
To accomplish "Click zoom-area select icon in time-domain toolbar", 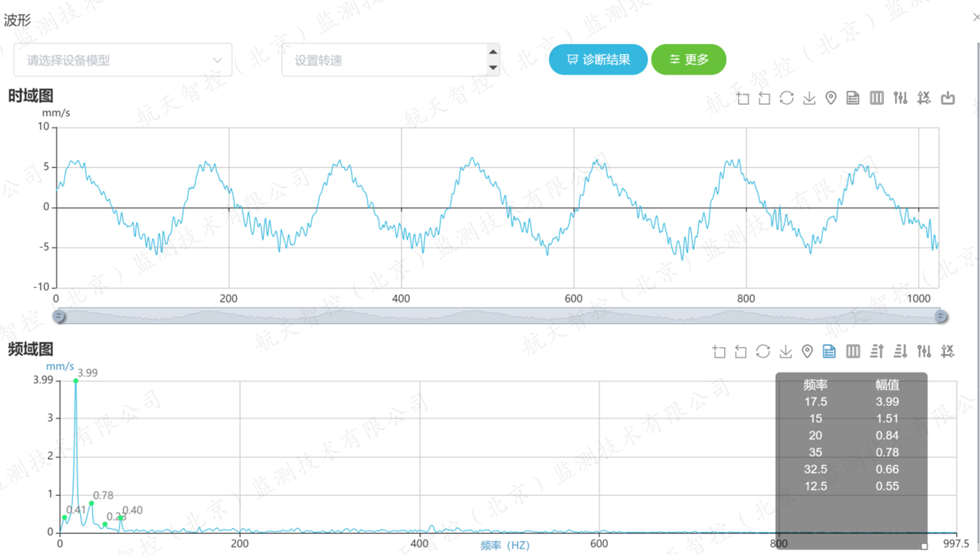I will click(743, 98).
